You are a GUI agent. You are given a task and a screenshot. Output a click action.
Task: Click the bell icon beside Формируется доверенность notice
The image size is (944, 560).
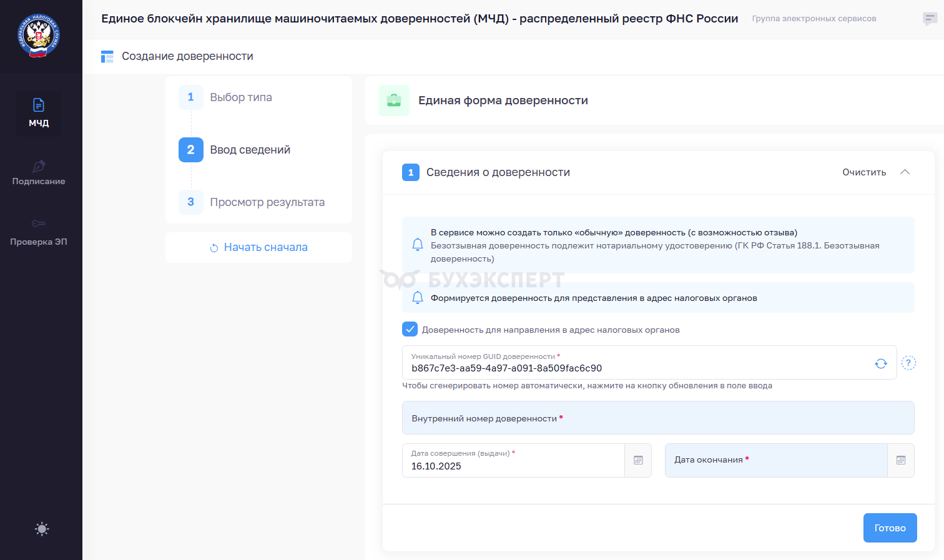[x=418, y=298]
